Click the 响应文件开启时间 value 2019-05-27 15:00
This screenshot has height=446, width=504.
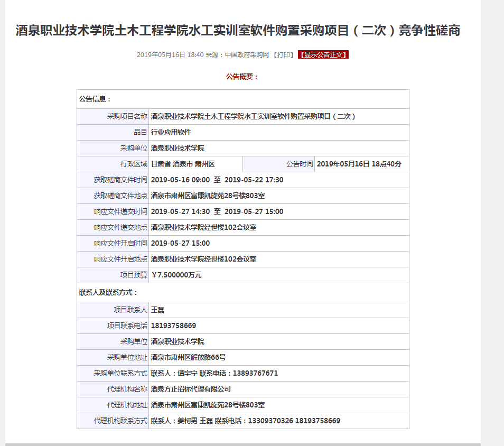pyautogui.click(x=180, y=244)
